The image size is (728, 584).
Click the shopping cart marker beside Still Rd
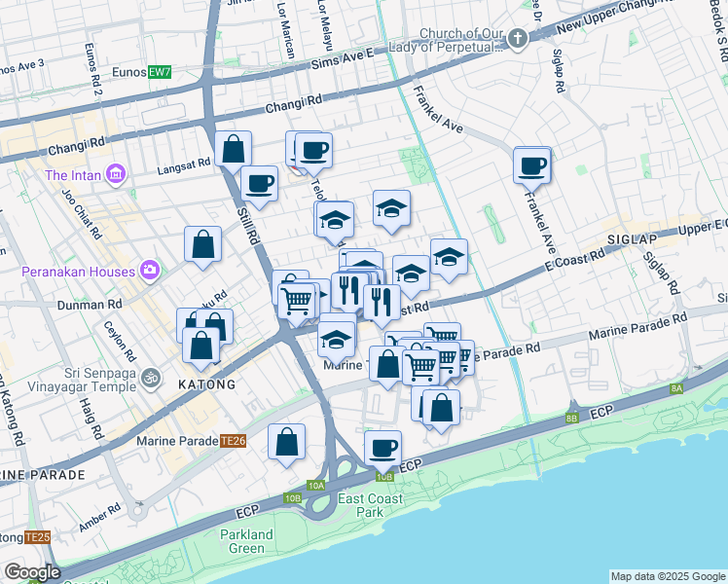pos(297,300)
